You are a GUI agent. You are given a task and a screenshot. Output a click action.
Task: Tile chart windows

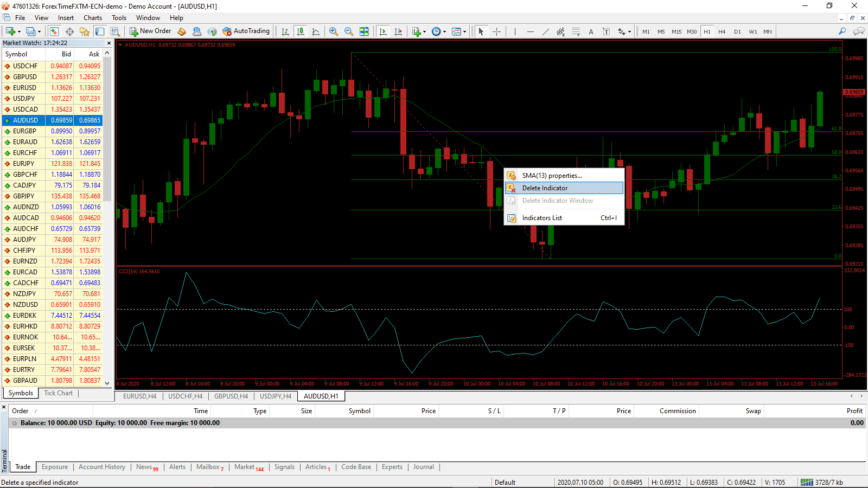365,31
